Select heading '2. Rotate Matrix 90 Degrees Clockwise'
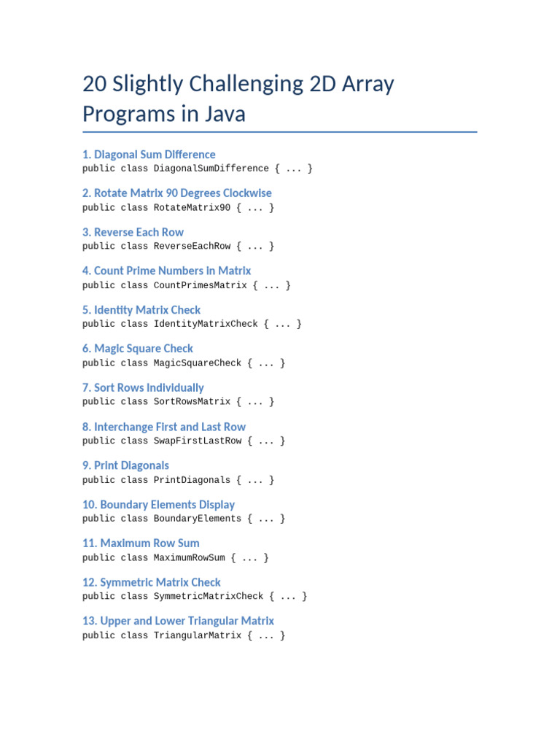The height and width of the screenshot is (747, 560). (176, 193)
